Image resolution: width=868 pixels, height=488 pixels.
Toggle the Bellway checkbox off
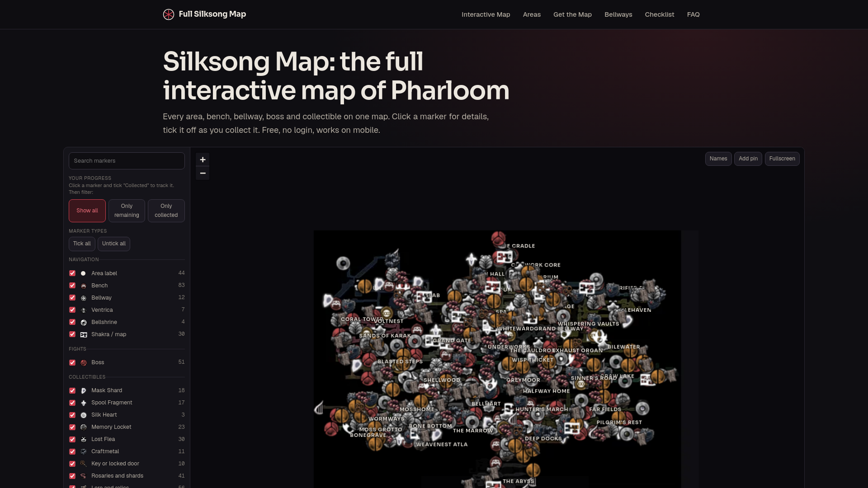[72, 298]
